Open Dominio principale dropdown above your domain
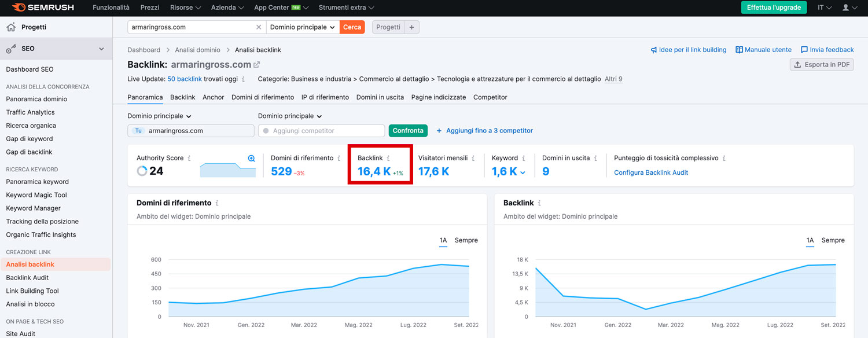868x338 pixels. [159, 116]
